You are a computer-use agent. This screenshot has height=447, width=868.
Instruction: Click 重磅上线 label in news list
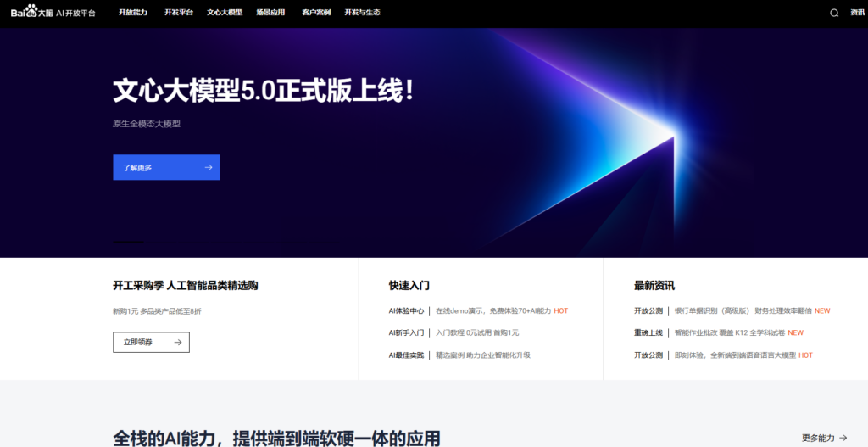pos(648,332)
